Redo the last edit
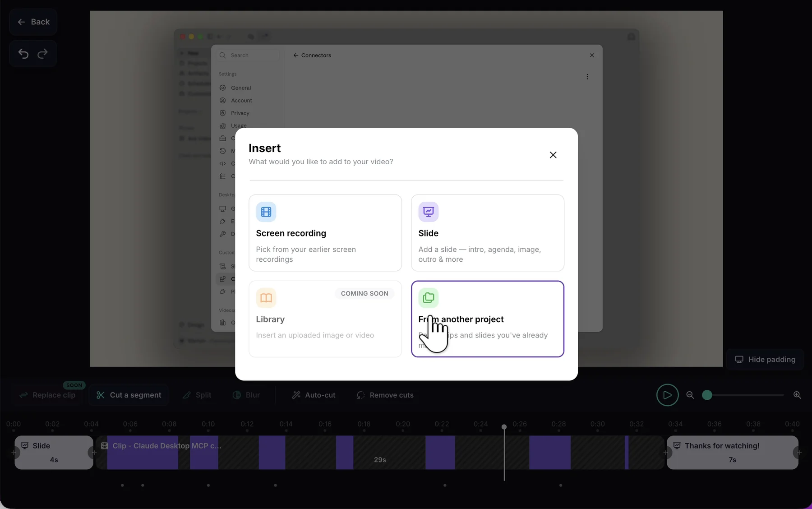 43,54
